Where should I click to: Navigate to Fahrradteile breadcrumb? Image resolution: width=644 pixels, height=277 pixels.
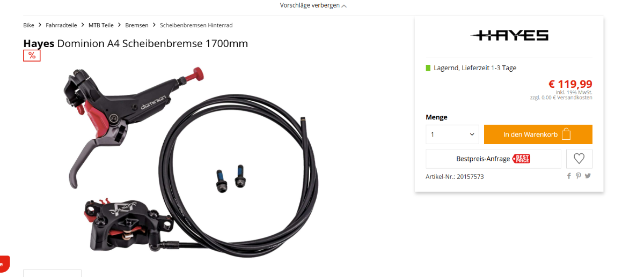point(61,25)
